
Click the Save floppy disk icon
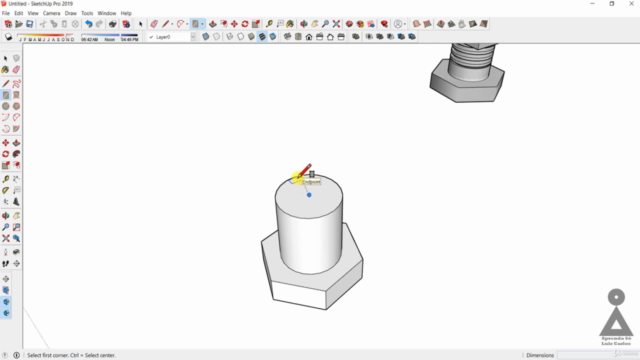(x=29, y=24)
